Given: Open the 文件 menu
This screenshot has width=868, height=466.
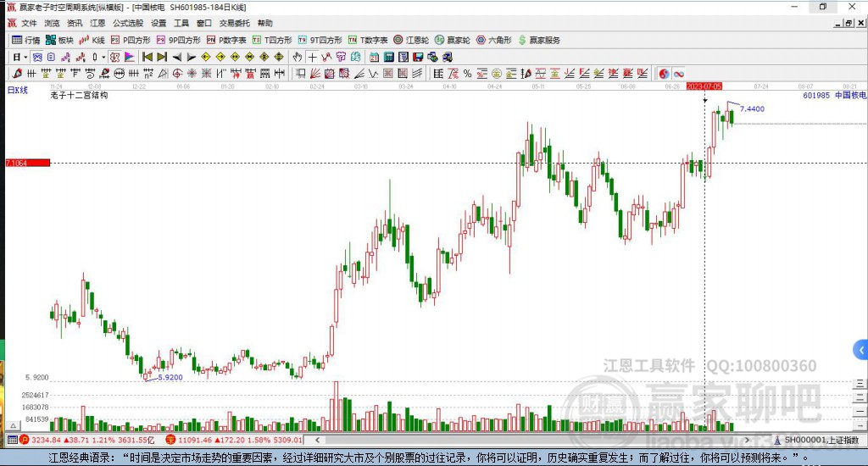Looking at the screenshot, I should tap(29, 23).
